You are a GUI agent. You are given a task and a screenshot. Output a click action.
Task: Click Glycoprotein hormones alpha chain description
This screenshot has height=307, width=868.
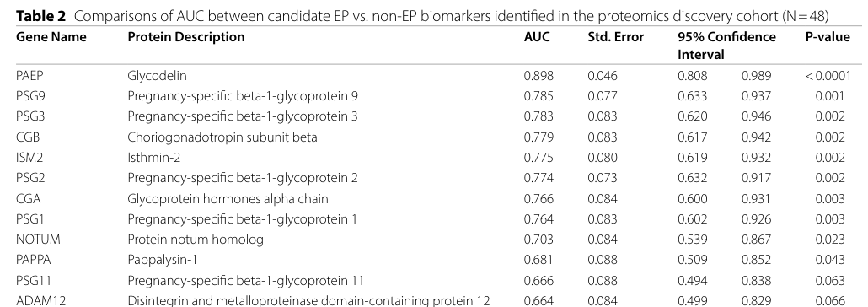pyautogui.click(x=228, y=198)
